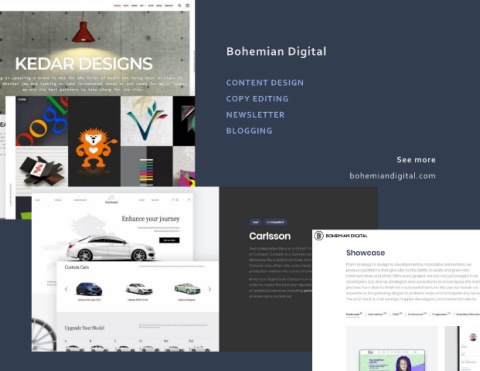Visit the bohemiandigital.com link
This screenshot has width=480, height=371.
392,176
